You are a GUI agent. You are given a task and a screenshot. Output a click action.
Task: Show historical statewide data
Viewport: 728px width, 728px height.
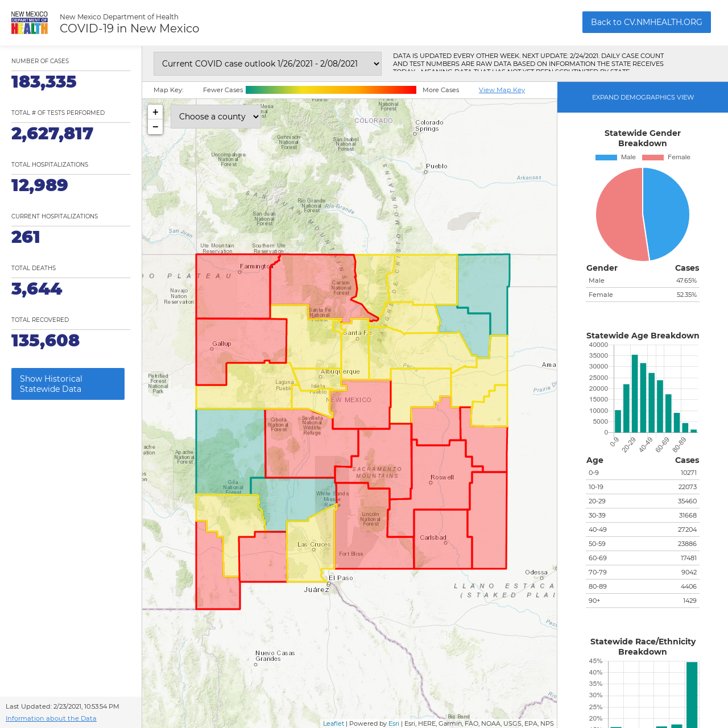tap(68, 384)
